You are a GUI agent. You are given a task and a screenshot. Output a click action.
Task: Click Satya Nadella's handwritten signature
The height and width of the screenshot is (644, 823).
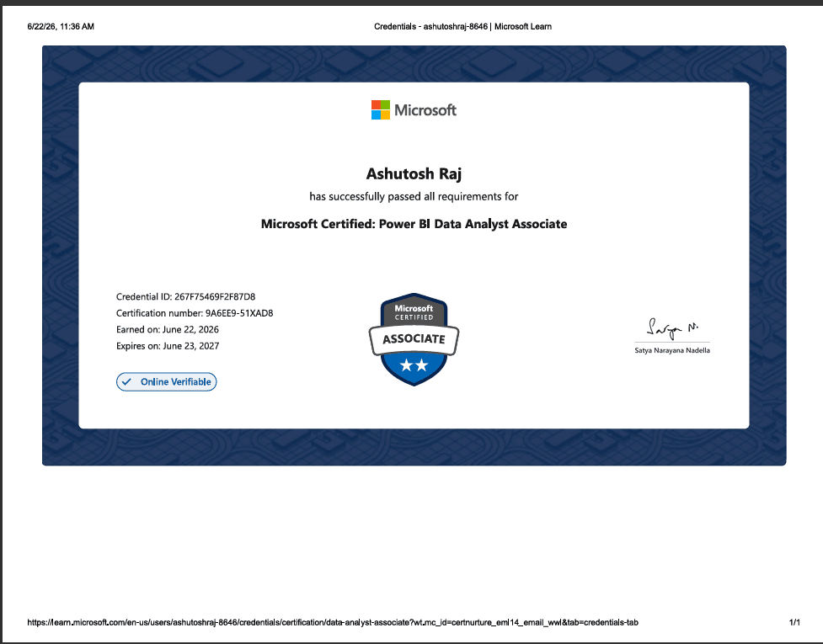coord(672,328)
